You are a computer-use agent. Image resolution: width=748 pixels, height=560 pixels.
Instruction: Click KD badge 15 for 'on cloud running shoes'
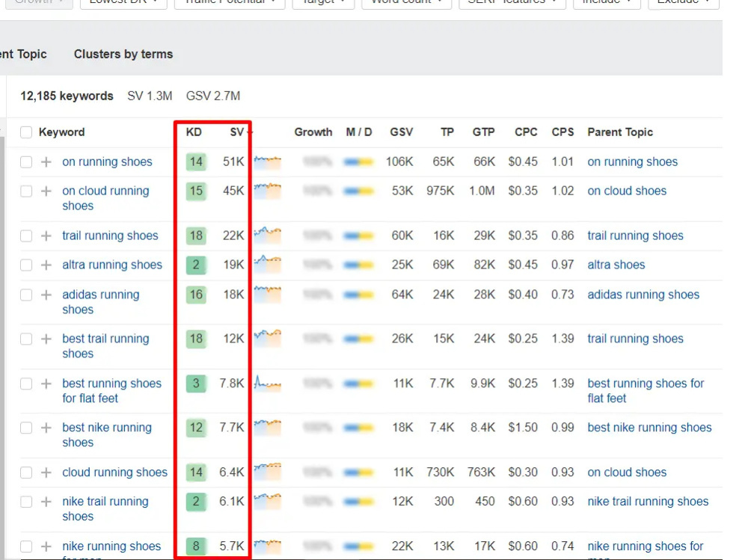[196, 191]
